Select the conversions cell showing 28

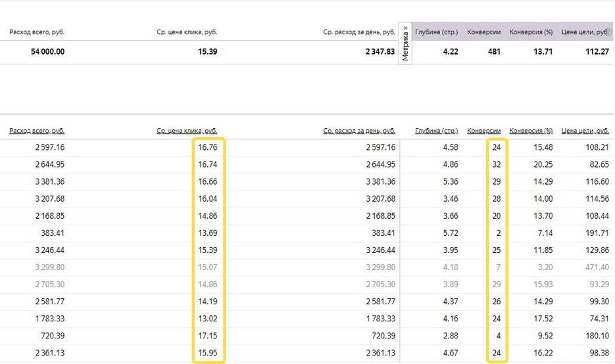tap(497, 198)
